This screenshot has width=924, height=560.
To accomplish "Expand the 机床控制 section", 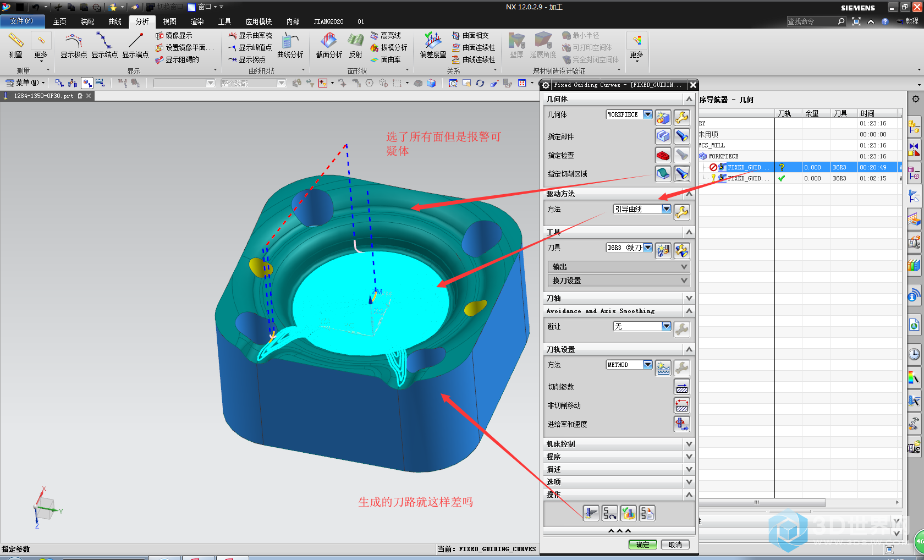I will point(619,444).
